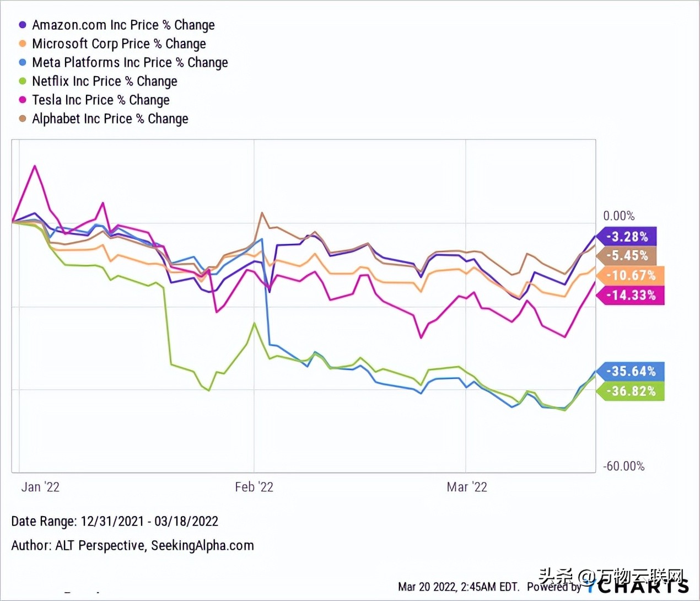Screen dimensions: 700x601
Task: Click the orange -10.67% value tag
Action: [631, 275]
